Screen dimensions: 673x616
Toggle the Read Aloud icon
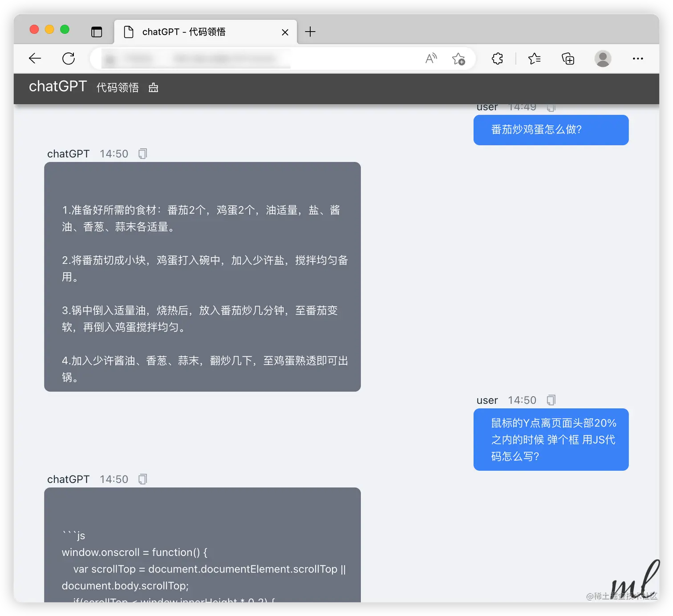point(431,58)
